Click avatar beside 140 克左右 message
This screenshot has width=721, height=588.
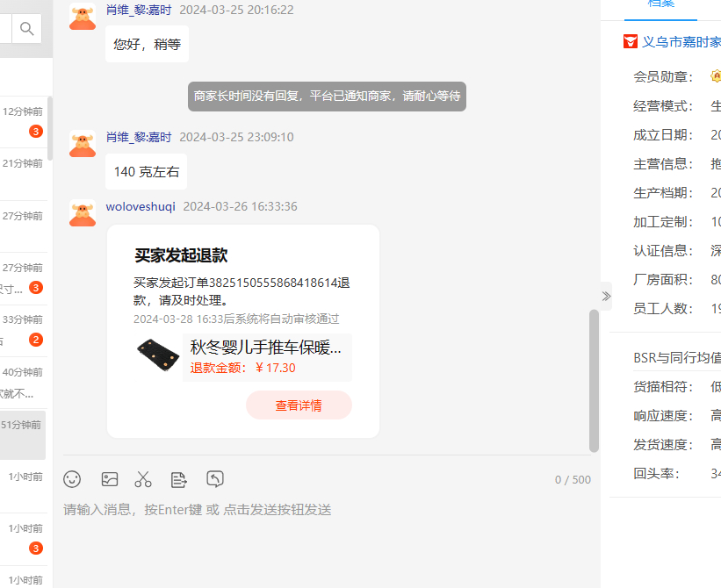83,144
